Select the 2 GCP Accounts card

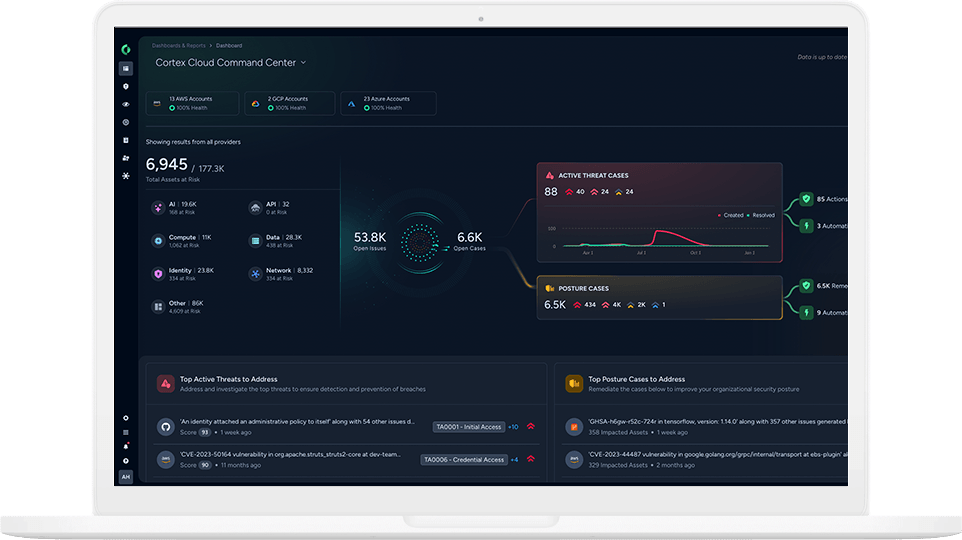[x=290, y=103]
